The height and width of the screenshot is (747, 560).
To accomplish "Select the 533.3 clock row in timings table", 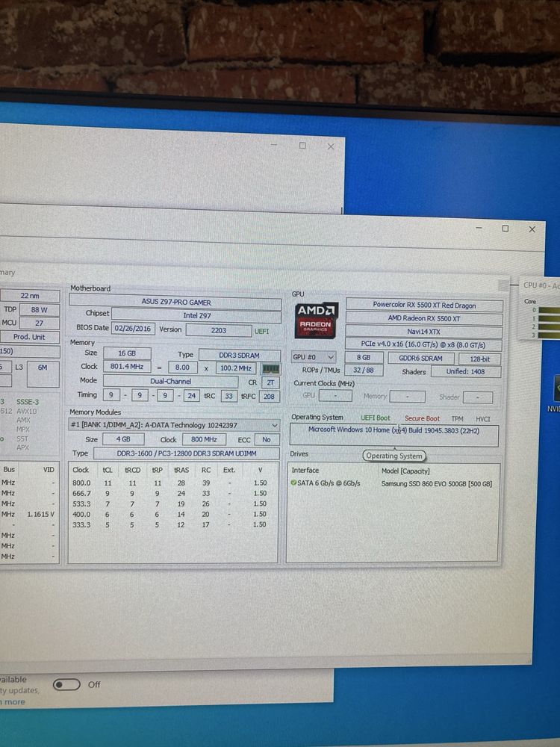I will (172, 503).
